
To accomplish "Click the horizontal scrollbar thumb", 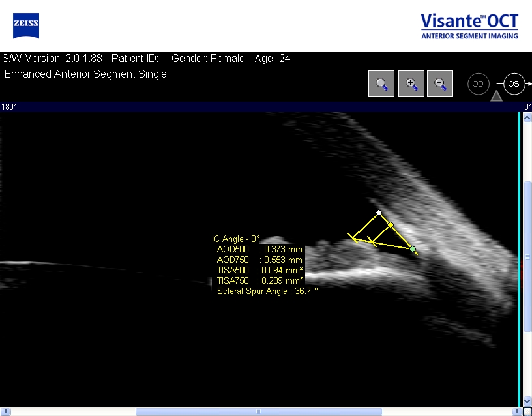I will pyautogui.click(x=259, y=411).
